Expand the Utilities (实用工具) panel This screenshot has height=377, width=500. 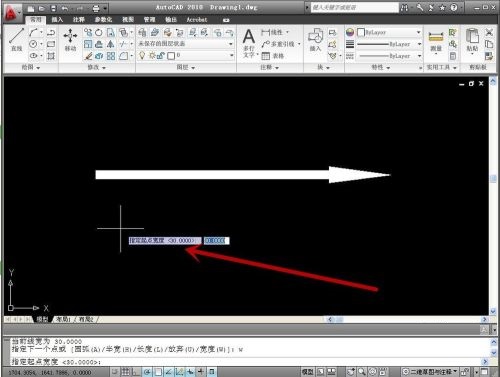pyautogui.click(x=441, y=68)
